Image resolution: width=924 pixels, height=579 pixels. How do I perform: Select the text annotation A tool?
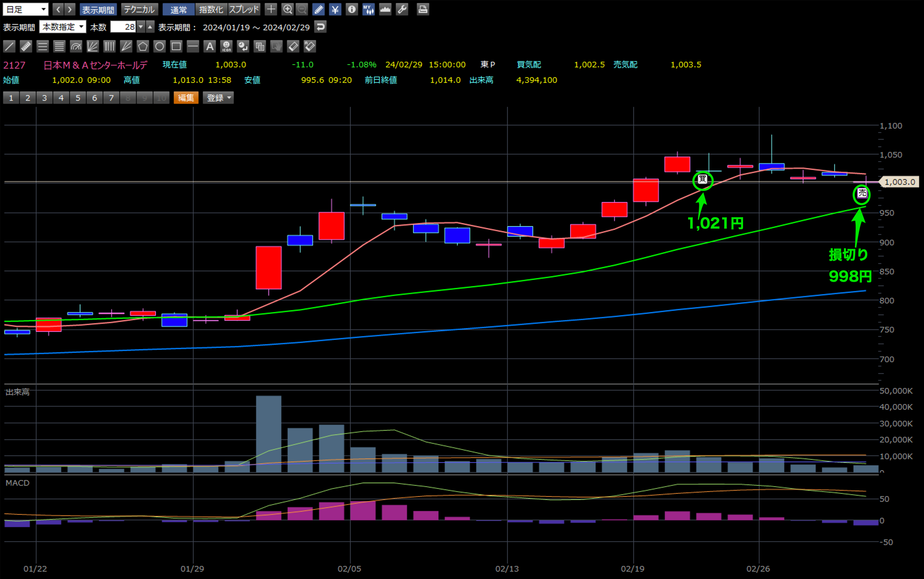pos(210,47)
